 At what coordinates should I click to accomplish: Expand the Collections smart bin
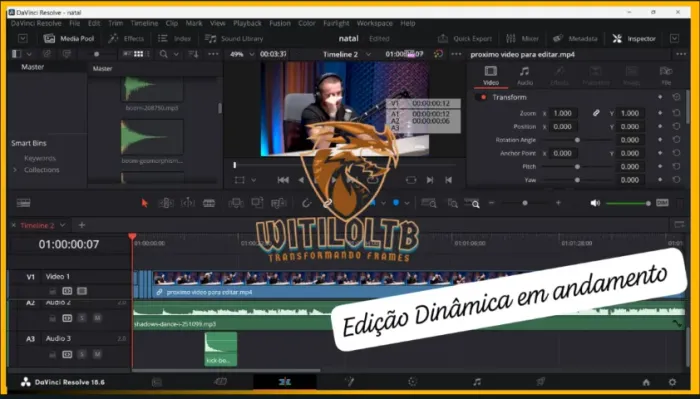[15, 170]
